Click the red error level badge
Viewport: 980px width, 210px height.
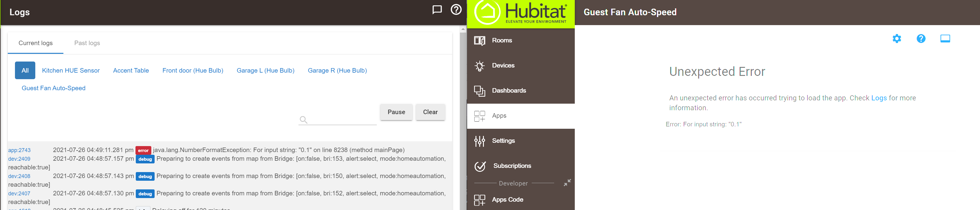coord(143,150)
